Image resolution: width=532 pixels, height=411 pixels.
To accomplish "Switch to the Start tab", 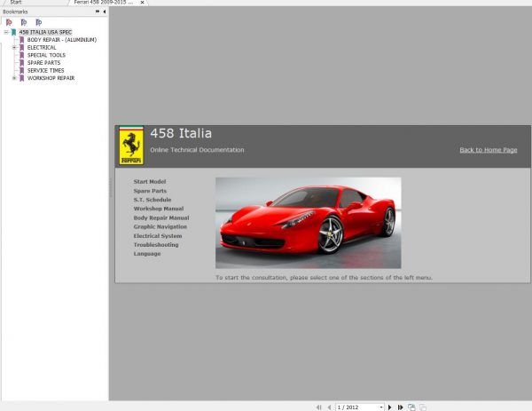I will pos(16,3).
